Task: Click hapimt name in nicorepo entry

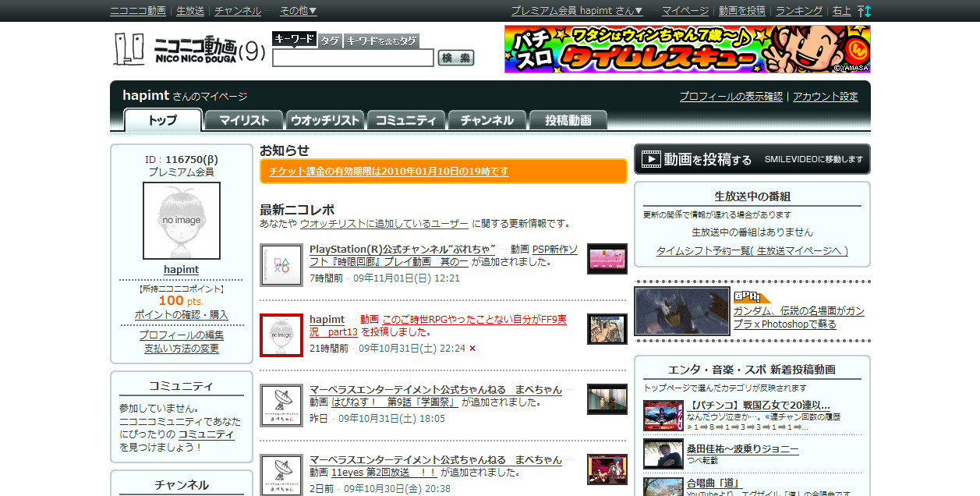Action: click(x=327, y=320)
